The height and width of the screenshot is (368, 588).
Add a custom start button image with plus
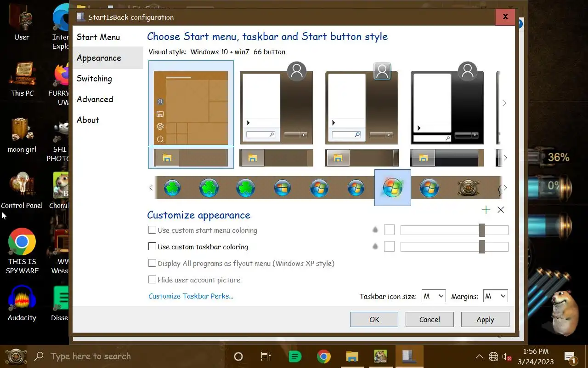(486, 210)
